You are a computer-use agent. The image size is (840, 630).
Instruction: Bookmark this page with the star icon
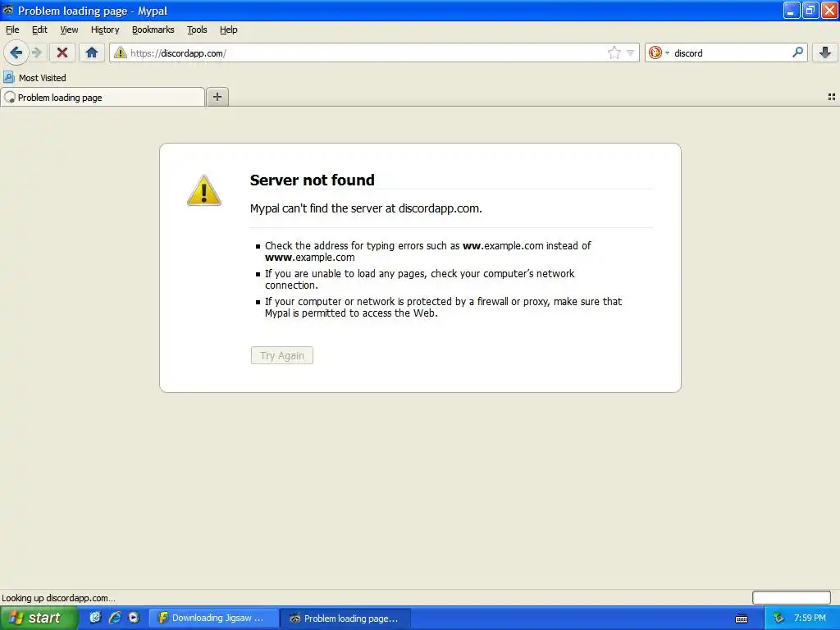click(614, 52)
